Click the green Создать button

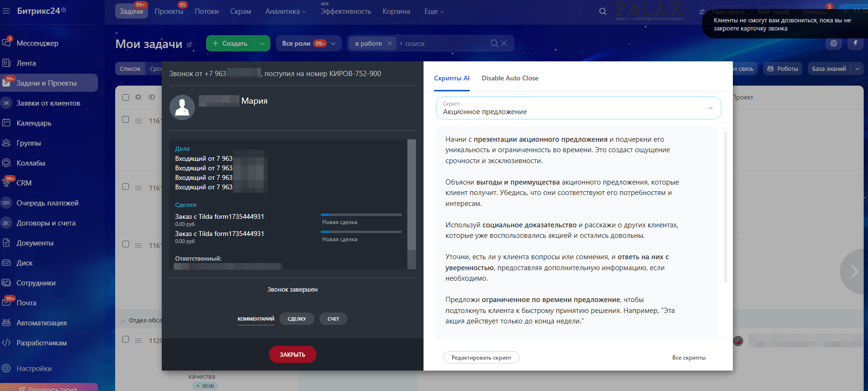tap(230, 43)
